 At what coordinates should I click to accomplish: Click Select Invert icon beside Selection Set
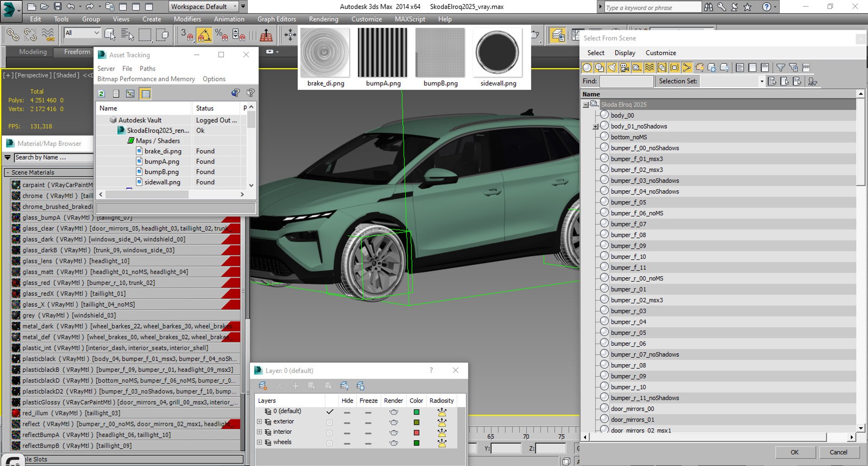[x=797, y=81]
